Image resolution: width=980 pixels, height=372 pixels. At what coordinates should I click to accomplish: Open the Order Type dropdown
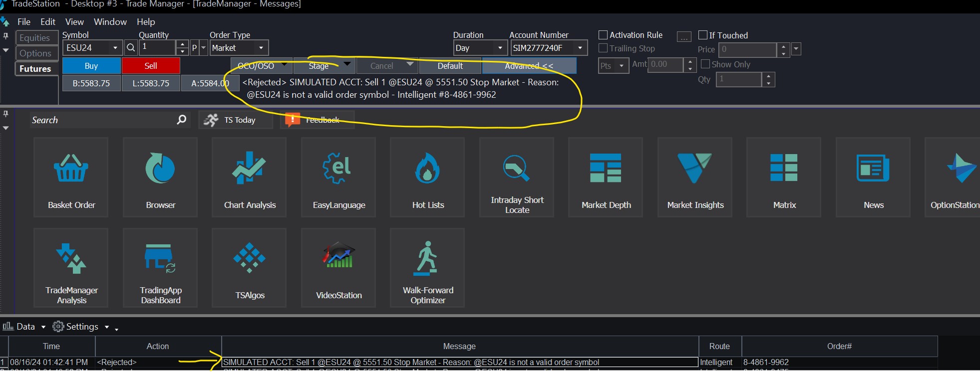(x=261, y=48)
